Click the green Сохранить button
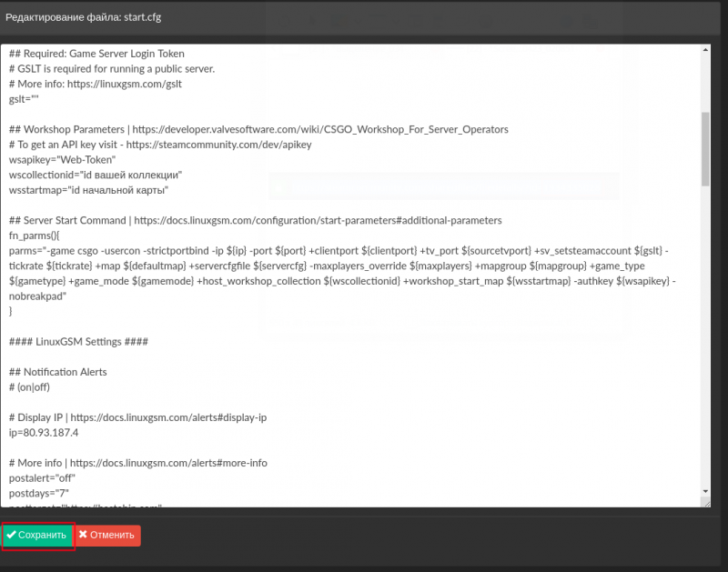 tap(38, 536)
